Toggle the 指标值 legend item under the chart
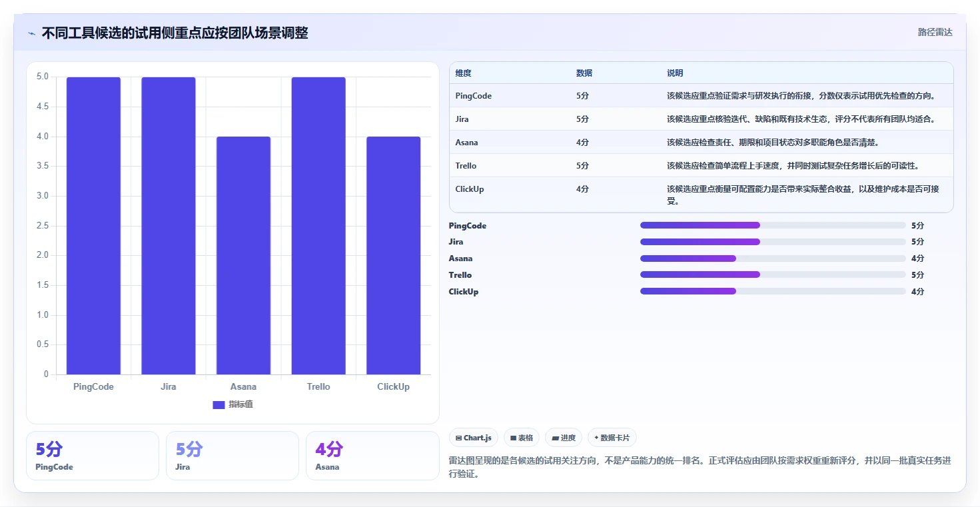 (x=233, y=404)
